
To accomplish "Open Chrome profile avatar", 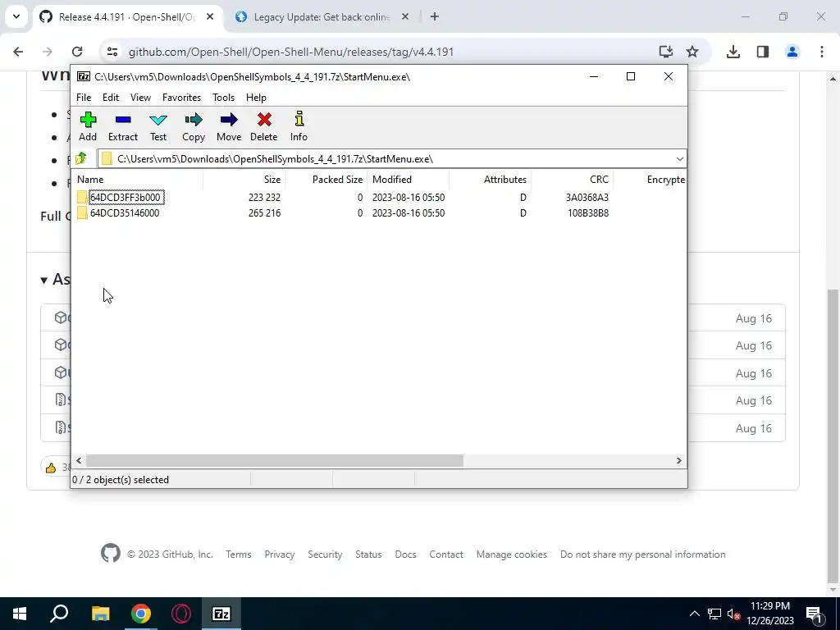I will click(x=792, y=52).
